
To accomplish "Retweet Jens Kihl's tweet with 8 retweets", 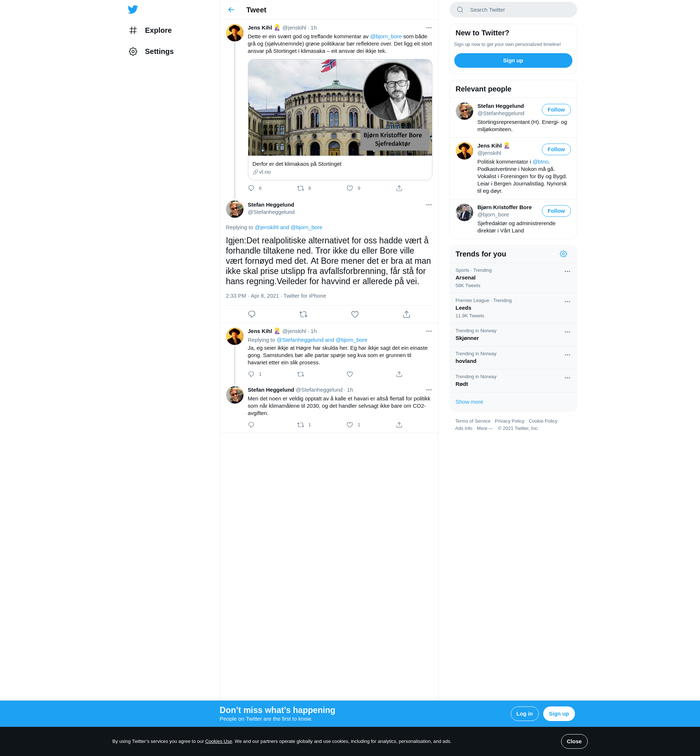I will [300, 188].
